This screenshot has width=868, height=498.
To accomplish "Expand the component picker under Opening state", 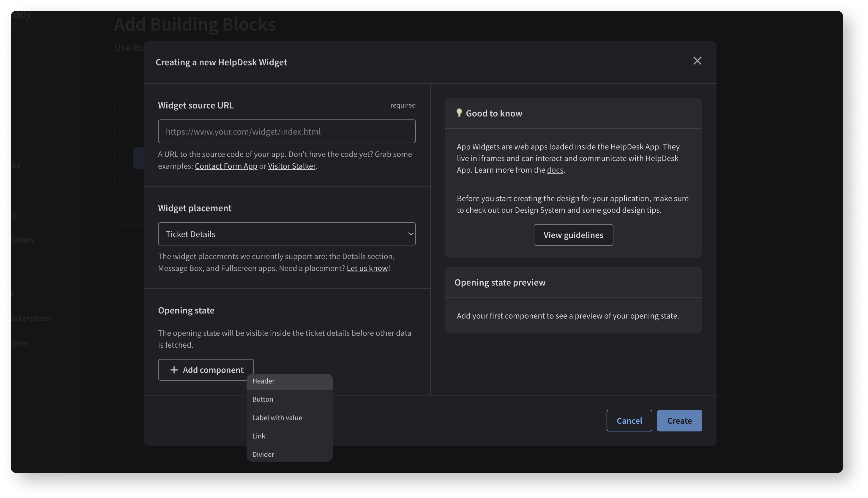I will 206,370.
